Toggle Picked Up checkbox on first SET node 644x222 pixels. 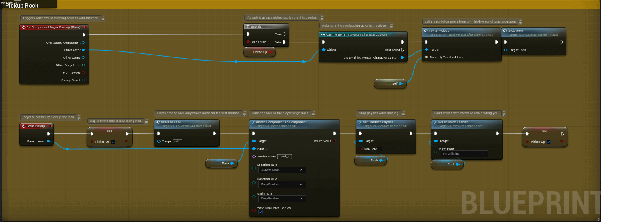click(113, 142)
